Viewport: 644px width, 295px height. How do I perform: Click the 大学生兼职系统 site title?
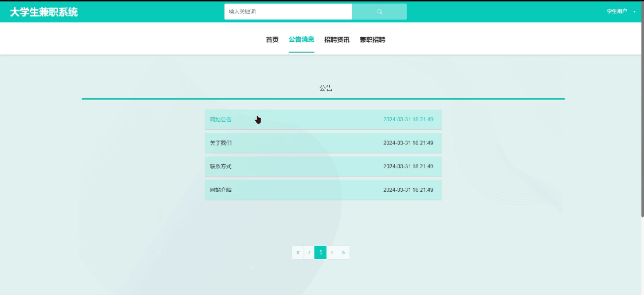click(x=44, y=12)
